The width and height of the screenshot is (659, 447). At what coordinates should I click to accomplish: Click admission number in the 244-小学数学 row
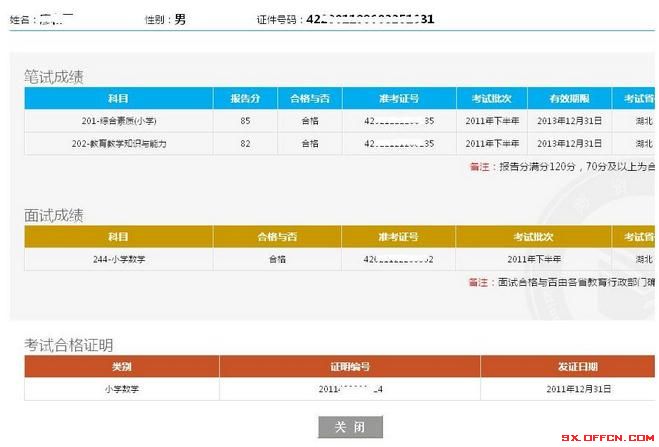[398, 259]
